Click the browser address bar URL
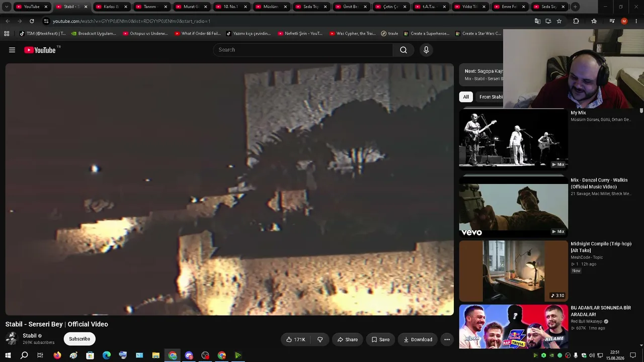 [131, 21]
